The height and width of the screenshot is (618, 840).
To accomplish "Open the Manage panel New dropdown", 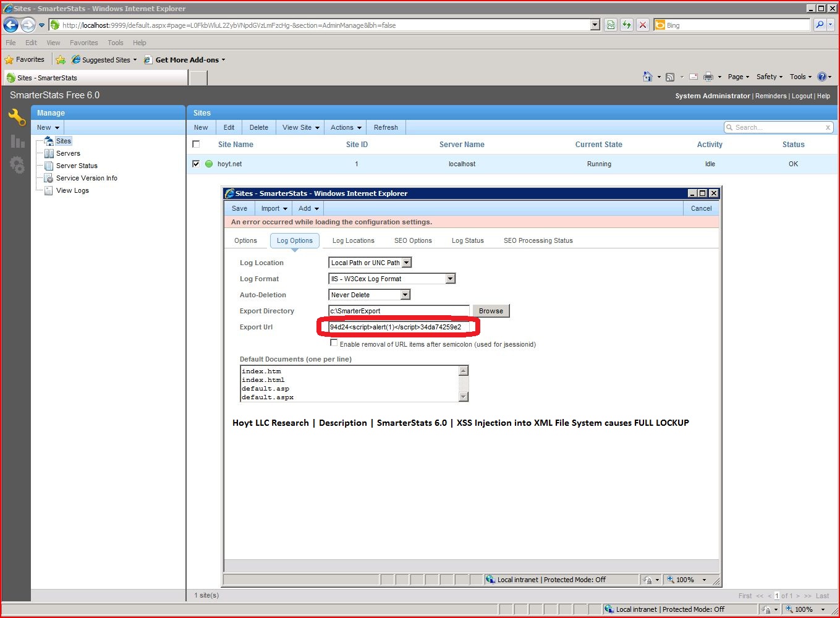I will [x=48, y=127].
